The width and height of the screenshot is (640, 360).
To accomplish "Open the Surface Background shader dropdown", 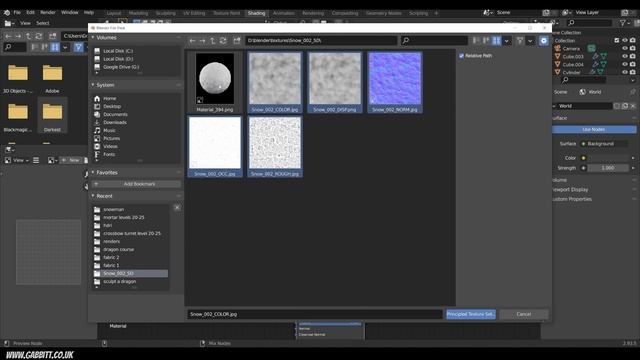I will [x=604, y=144].
